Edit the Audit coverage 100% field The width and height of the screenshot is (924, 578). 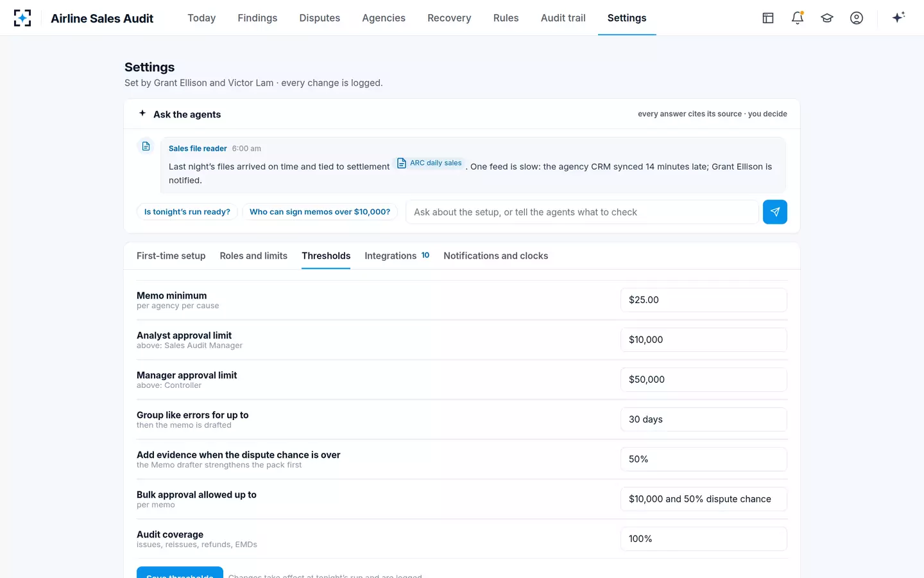tap(704, 539)
